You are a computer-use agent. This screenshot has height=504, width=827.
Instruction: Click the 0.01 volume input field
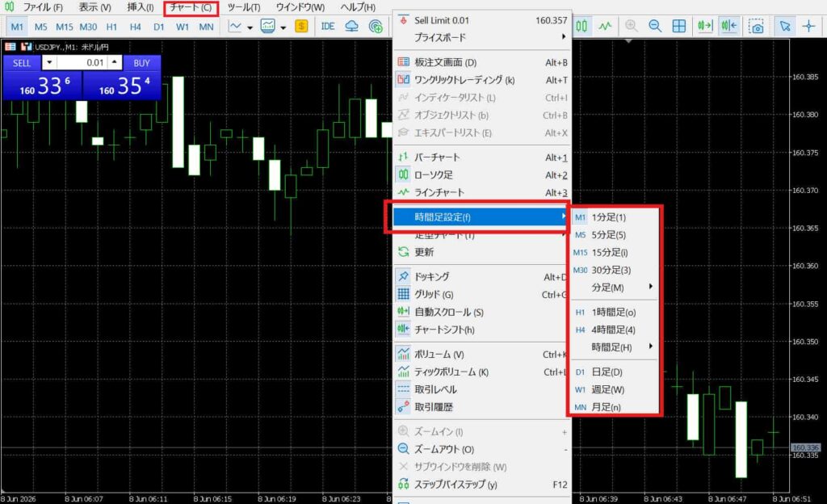82,63
